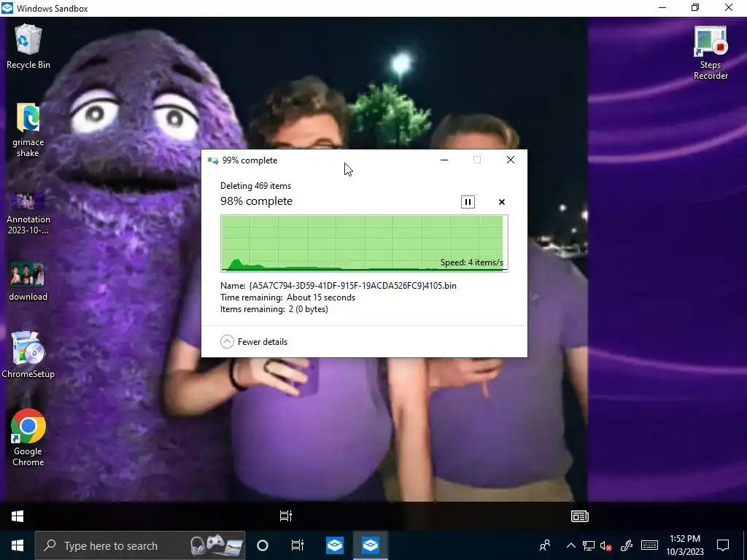Cancel the delete operation with the small X
Screen dimensions: 747x560
click(x=502, y=202)
